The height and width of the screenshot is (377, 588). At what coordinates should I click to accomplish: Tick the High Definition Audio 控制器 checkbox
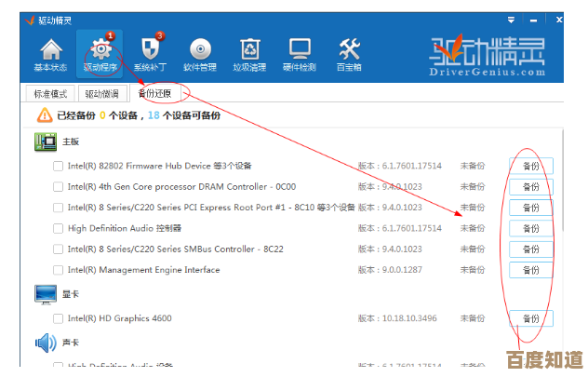[59, 228]
